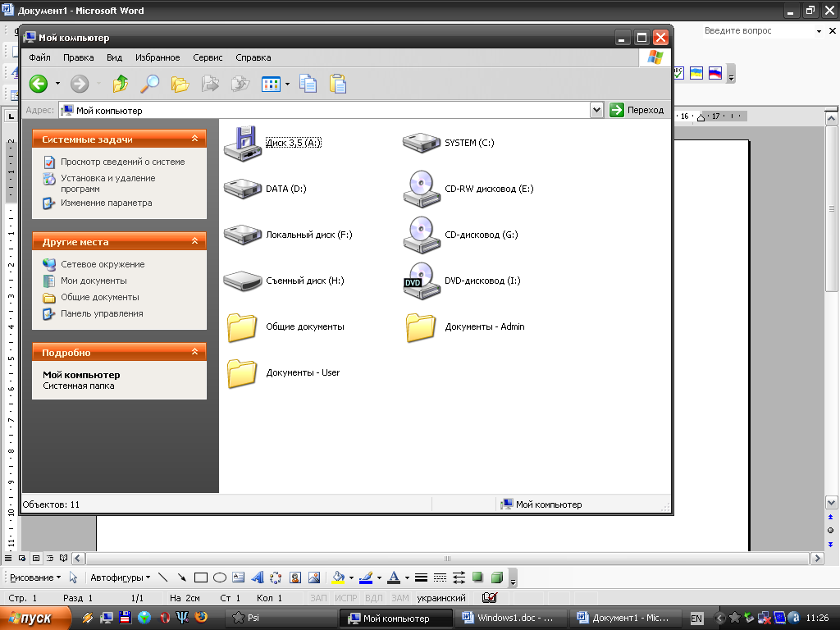This screenshot has width=840, height=630.
Task: Open Установка и удаление программ link
Action: (107, 183)
